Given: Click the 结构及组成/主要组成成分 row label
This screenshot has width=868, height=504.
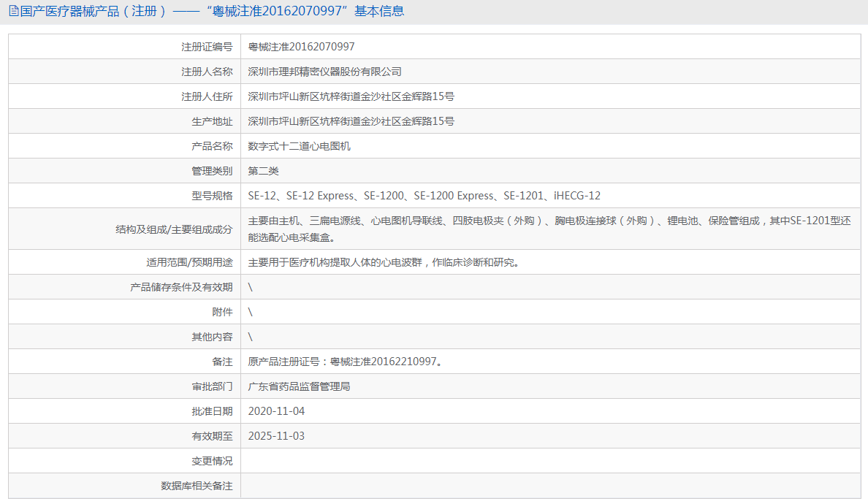Looking at the screenshot, I should [x=174, y=229].
